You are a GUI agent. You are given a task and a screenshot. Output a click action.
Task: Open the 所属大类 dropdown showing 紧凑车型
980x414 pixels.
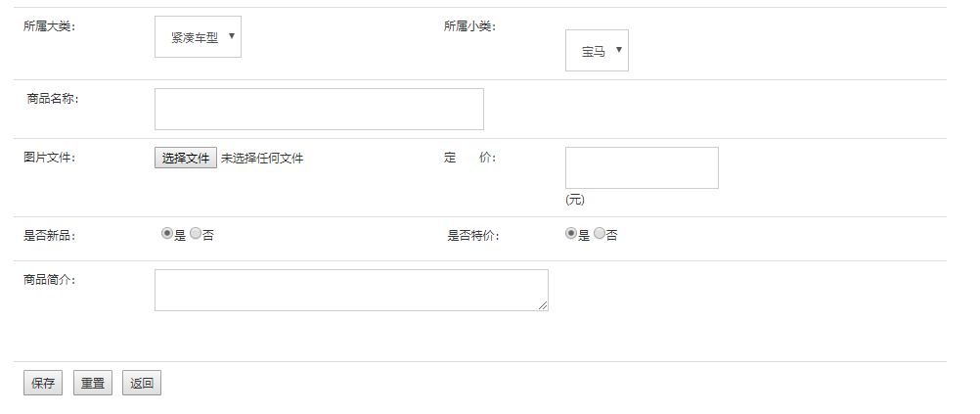[x=198, y=37]
